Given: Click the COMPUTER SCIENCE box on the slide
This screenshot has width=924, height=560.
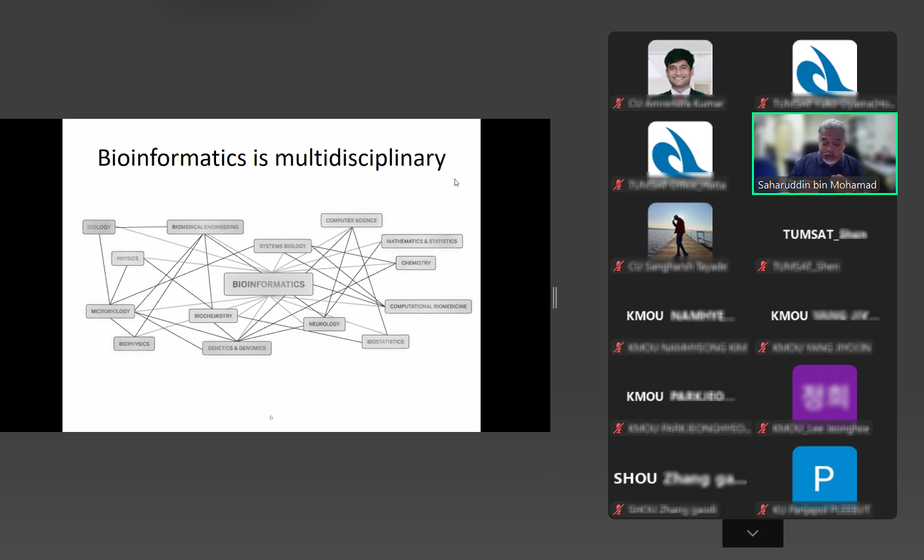Looking at the screenshot, I should [351, 221].
